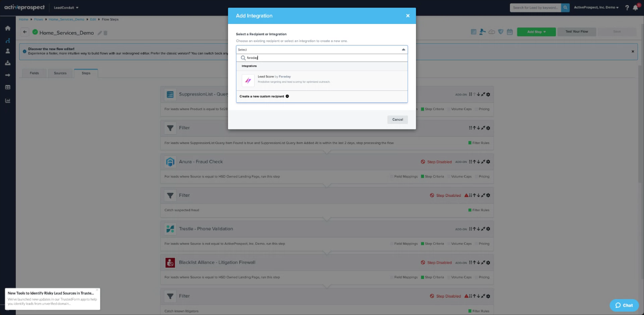Switch to the Fields tab
The height and width of the screenshot is (315, 644).
pos(34,73)
